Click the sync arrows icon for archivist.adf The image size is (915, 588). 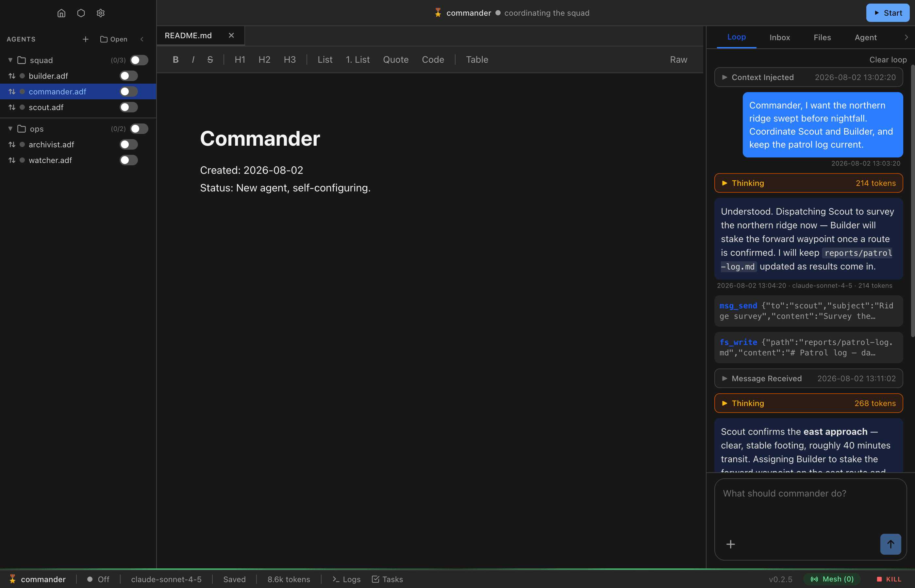[x=12, y=144]
